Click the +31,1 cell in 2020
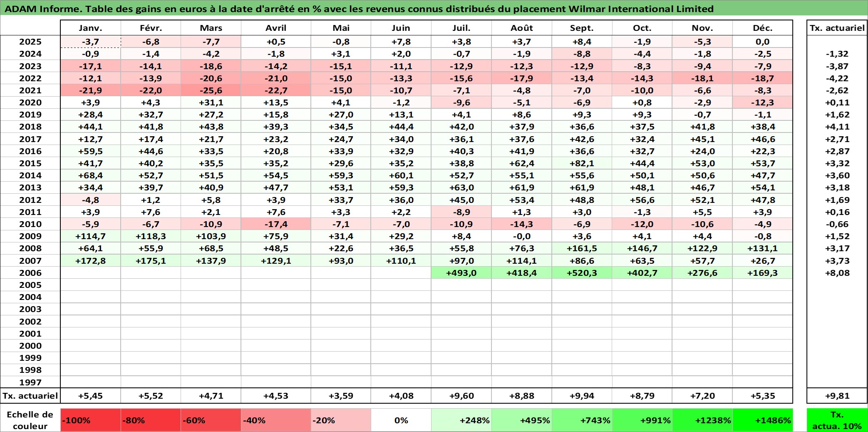The image size is (868, 432). coord(211,102)
